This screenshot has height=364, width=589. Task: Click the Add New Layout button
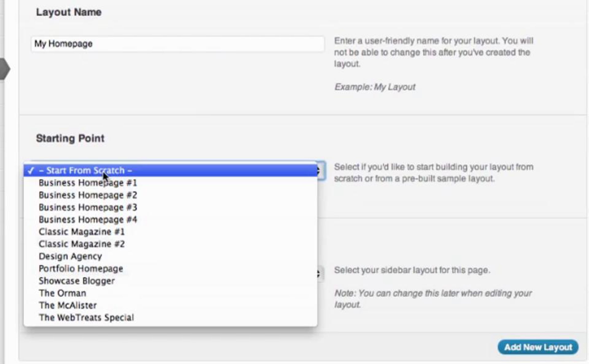pos(538,347)
